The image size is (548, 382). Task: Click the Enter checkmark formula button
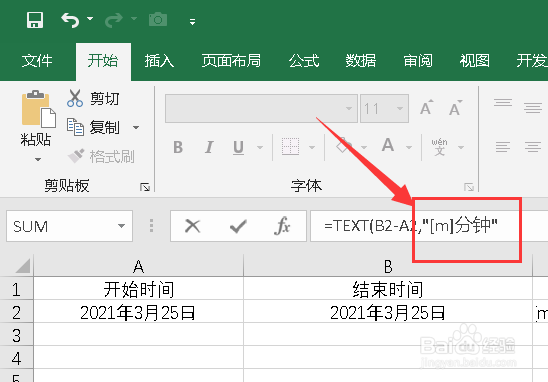[238, 226]
